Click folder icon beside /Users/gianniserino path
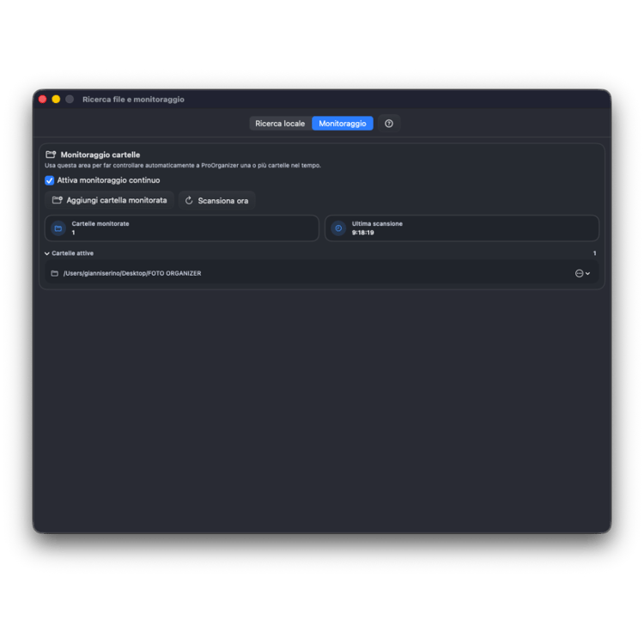Viewport: 644px width, 644px height. pyautogui.click(x=55, y=274)
